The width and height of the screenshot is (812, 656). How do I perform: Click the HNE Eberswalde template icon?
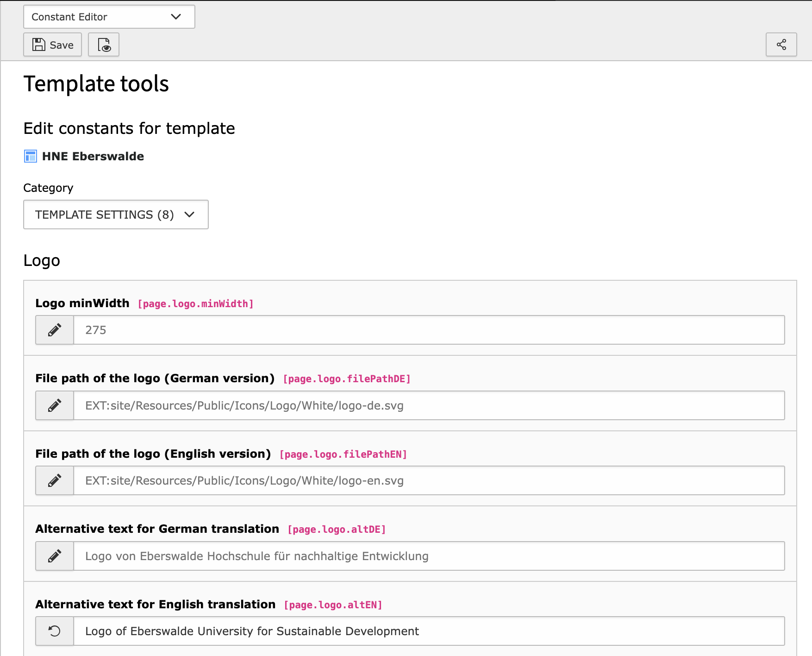[x=31, y=157]
